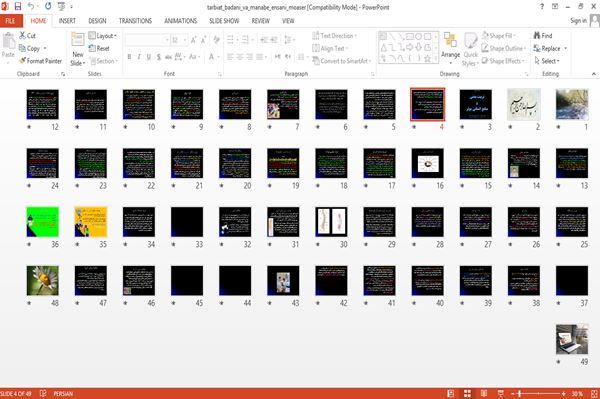The width and height of the screenshot is (600, 399).
Task: Select slide 48 flower thumbnail
Action: point(42,280)
